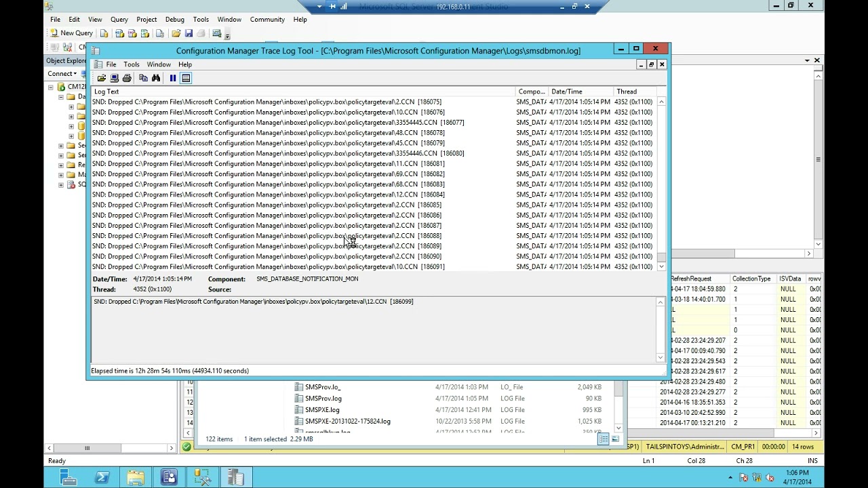Click the Compo... column header
868x488 pixels.
coord(532,91)
